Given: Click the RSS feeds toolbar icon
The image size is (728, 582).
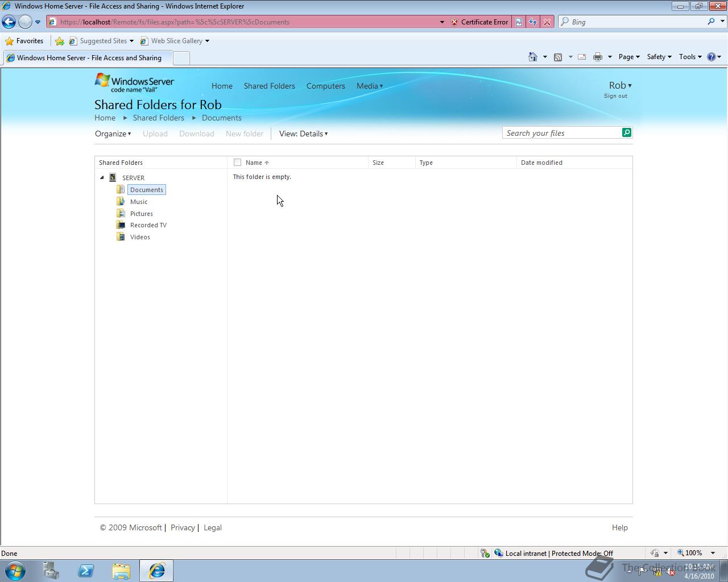Looking at the screenshot, I should pos(558,57).
